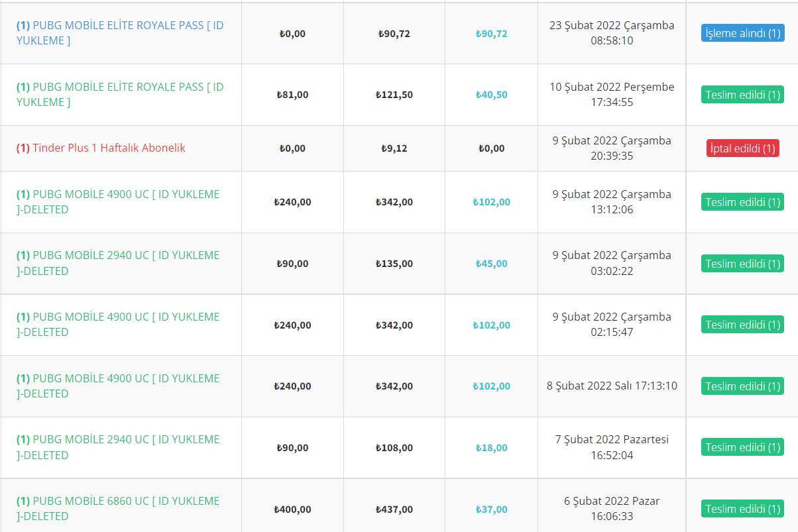Click the ₺135,00 price value

394,264
